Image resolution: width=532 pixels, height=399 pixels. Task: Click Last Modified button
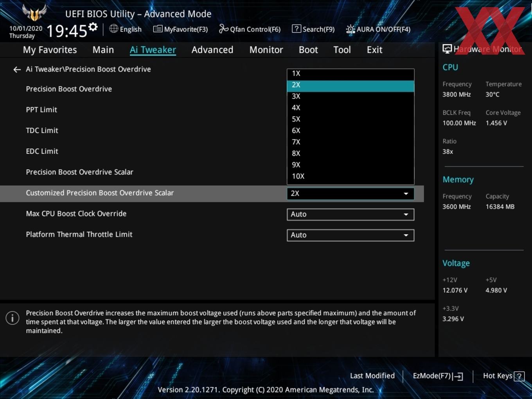tap(372, 376)
